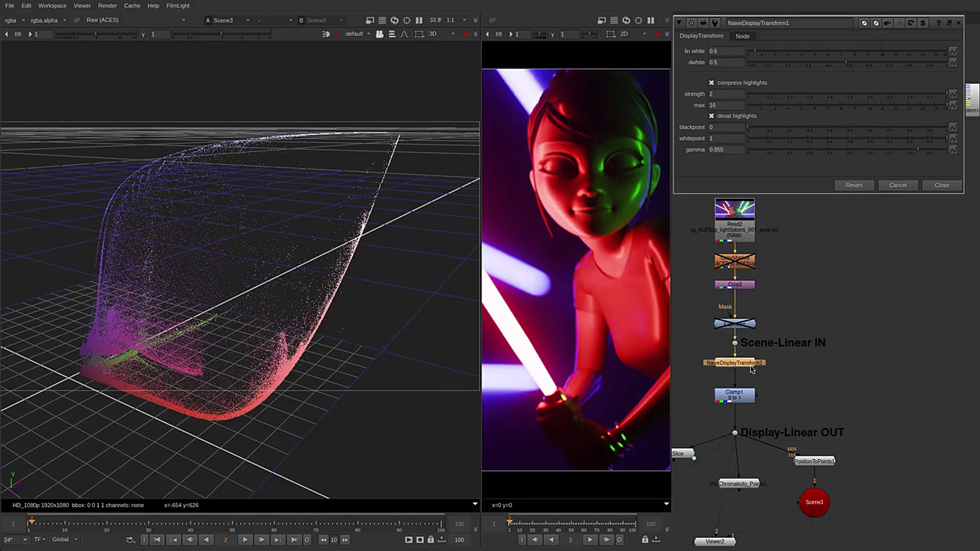Click the scanline display icon in left viewer
980x551 pixels.
coord(382,20)
